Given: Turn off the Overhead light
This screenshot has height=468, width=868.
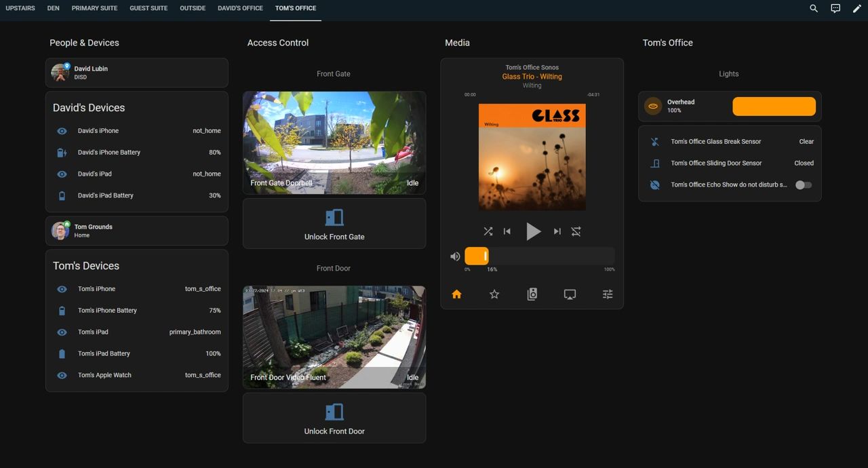Looking at the screenshot, I should click(774, 106).
